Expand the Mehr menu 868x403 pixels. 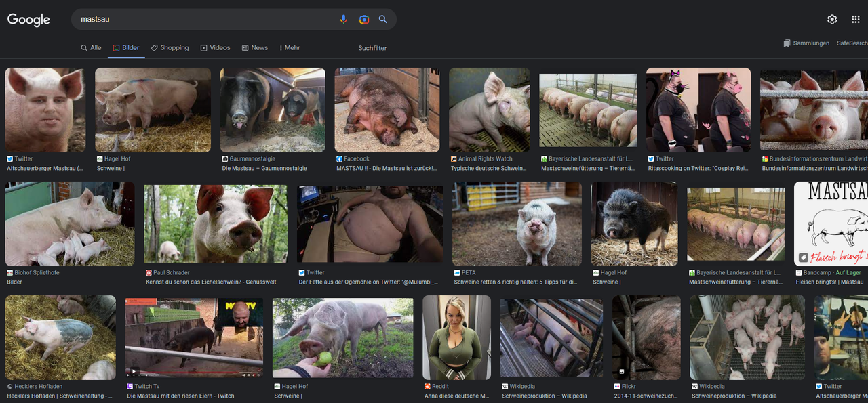tap(288, 48)
